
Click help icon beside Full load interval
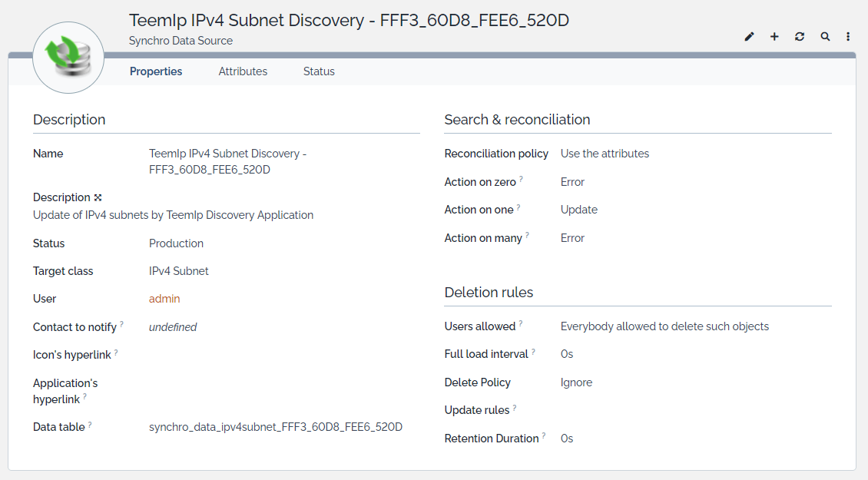click(533, 351)
